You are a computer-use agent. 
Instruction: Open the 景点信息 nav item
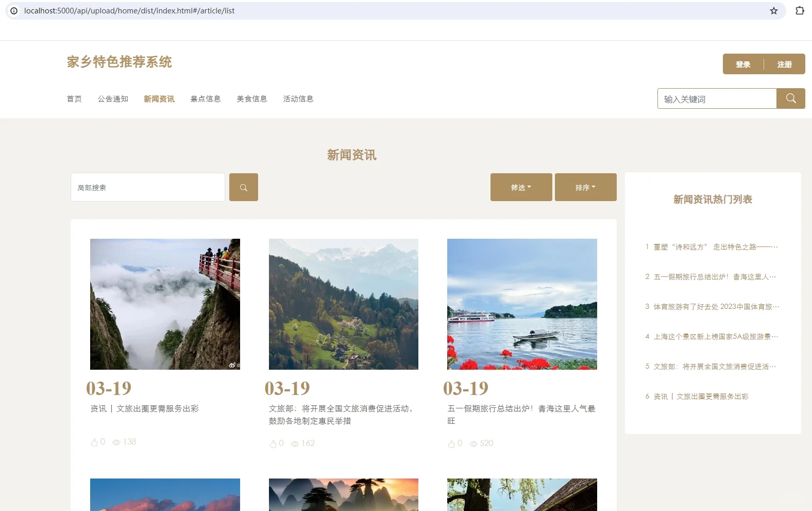[x=206, y=99]
